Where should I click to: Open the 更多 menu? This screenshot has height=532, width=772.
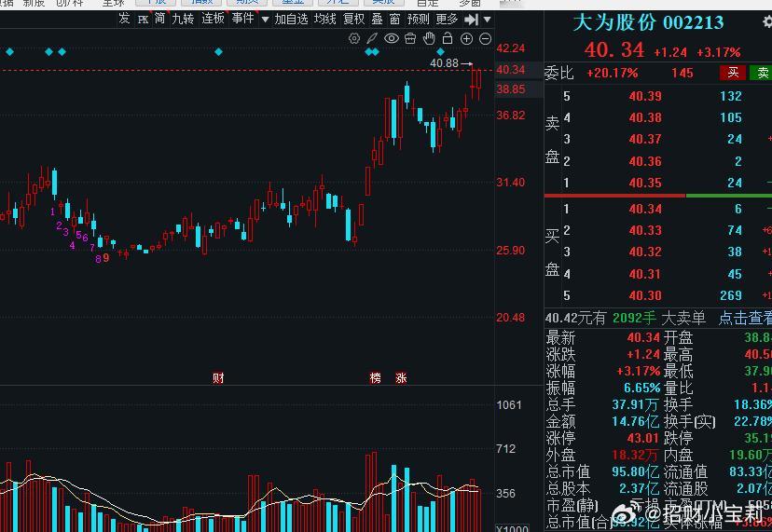click(447, 20)
